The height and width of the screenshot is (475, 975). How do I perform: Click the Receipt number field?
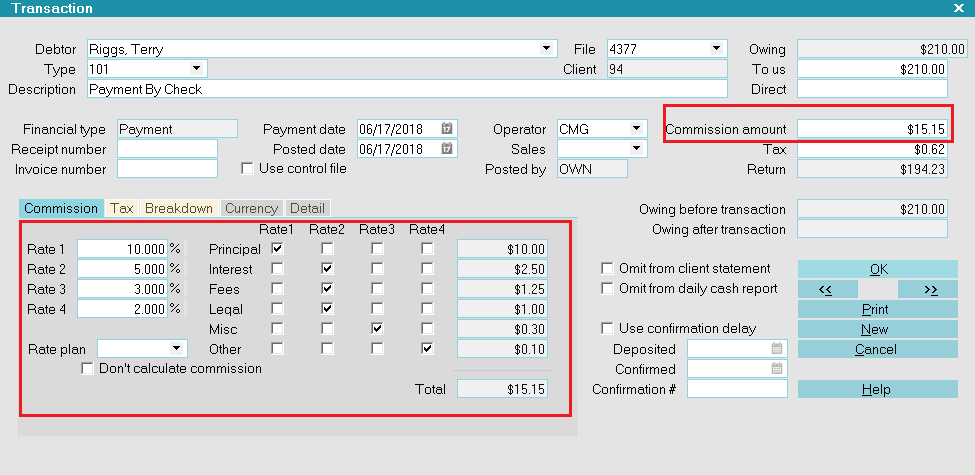click(x=167, y=149)
